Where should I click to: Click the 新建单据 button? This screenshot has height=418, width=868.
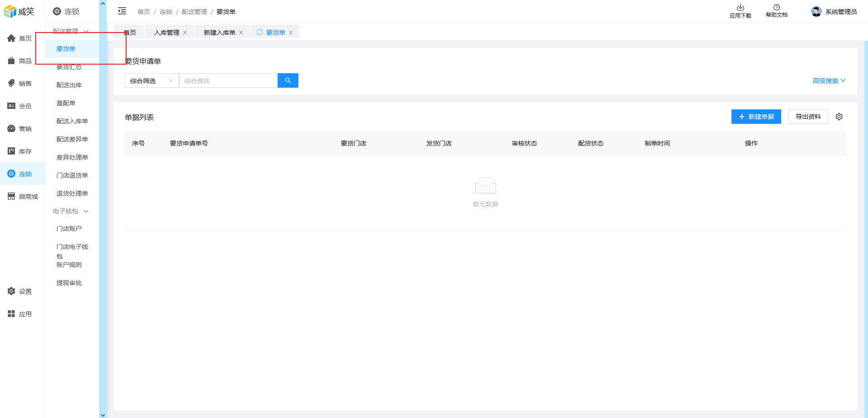pyautogui.click(x=756, y=117)
